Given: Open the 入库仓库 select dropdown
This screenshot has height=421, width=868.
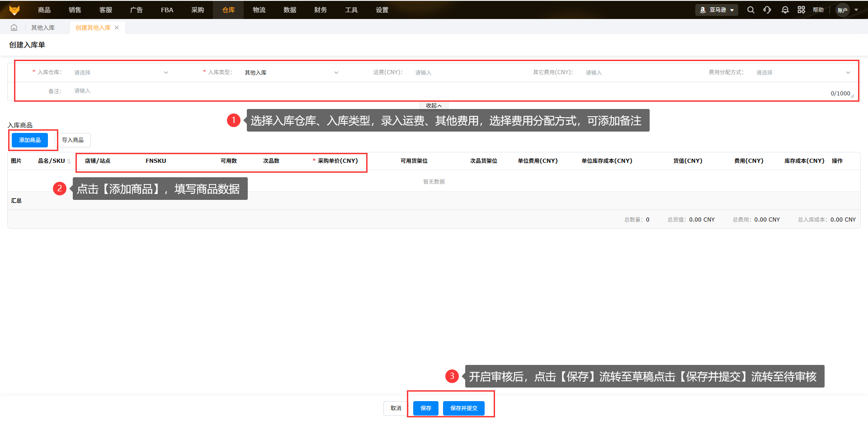Looking at the screenshot, I should click(x=121, y=72).
